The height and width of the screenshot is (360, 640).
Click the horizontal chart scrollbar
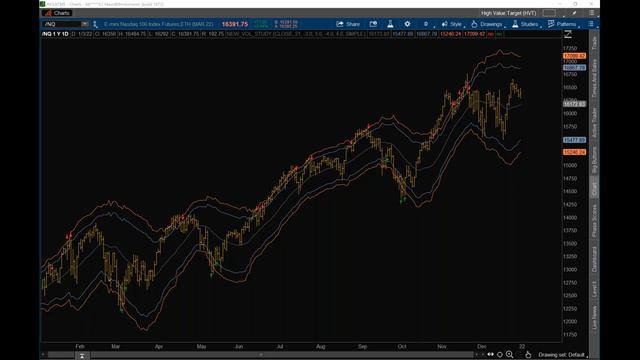tap(260, 355)
